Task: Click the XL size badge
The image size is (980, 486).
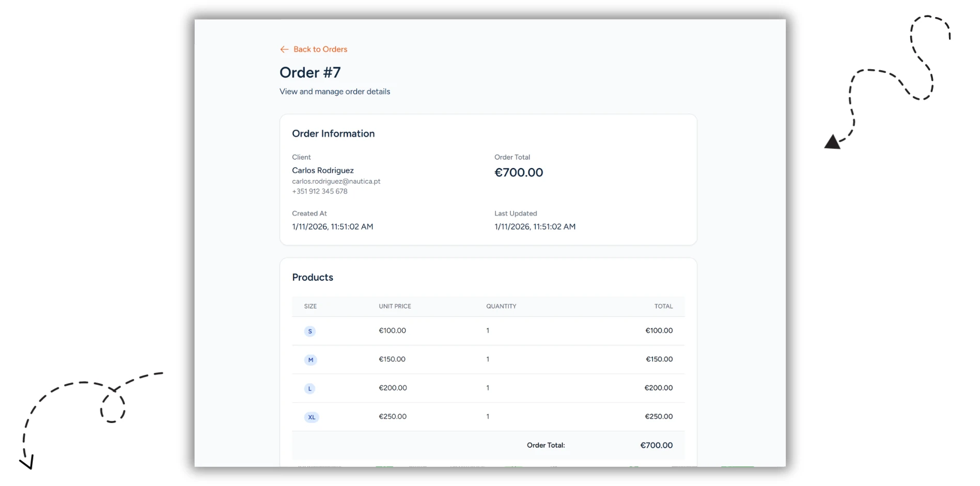Action: coord(312,417)
